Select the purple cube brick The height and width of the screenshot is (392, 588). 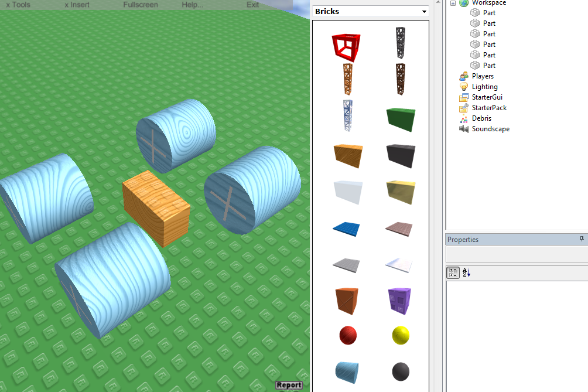coord(401,299)
